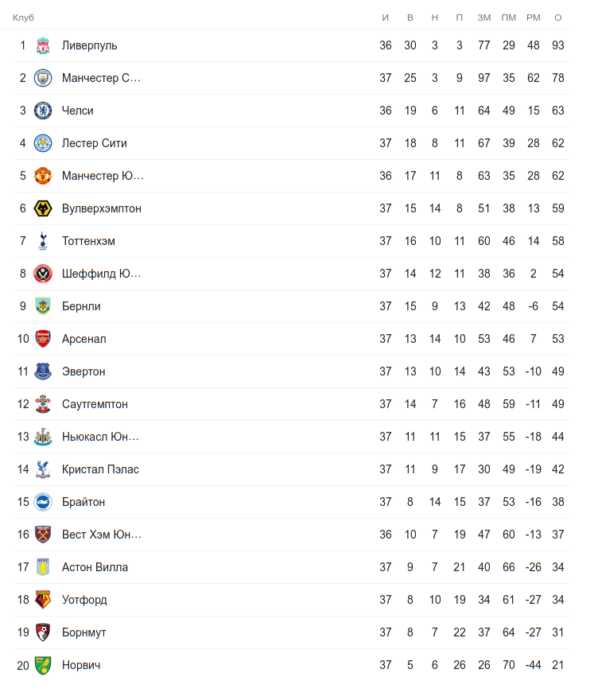Click the Manchester City crest icon
Screen dimensions: 598x700
tap(43, 78)
